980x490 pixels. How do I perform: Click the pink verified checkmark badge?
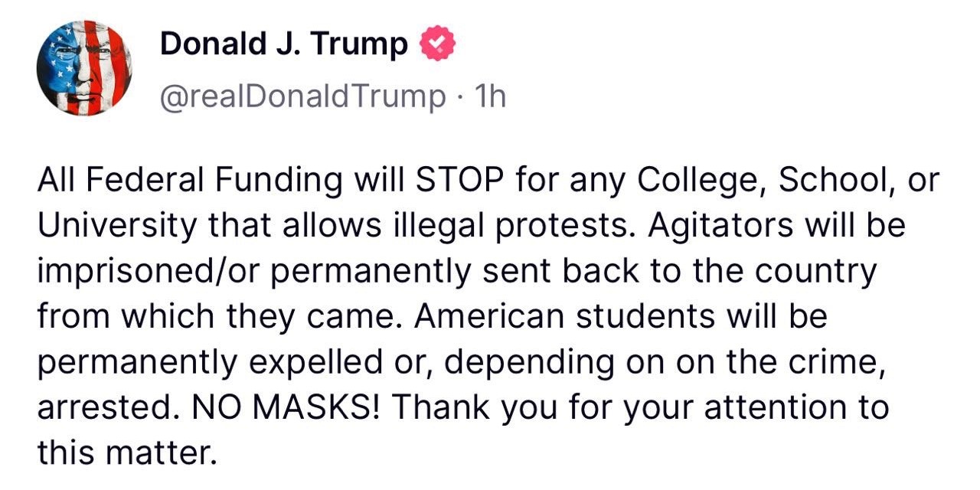(x=438, y=45)
